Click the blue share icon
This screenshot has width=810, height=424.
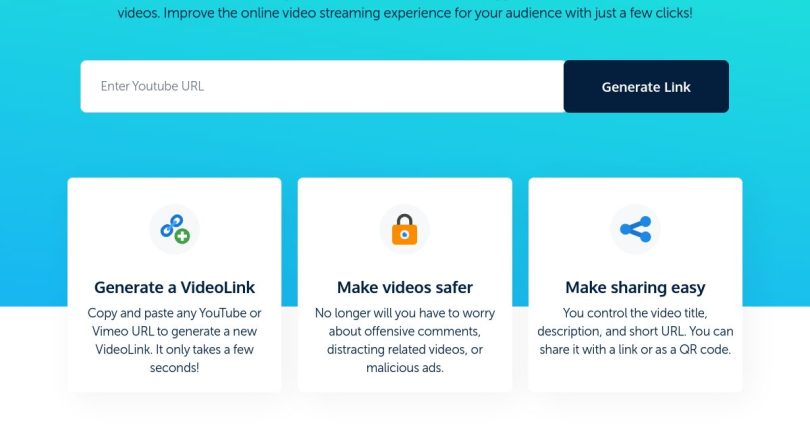coord(635,230)
